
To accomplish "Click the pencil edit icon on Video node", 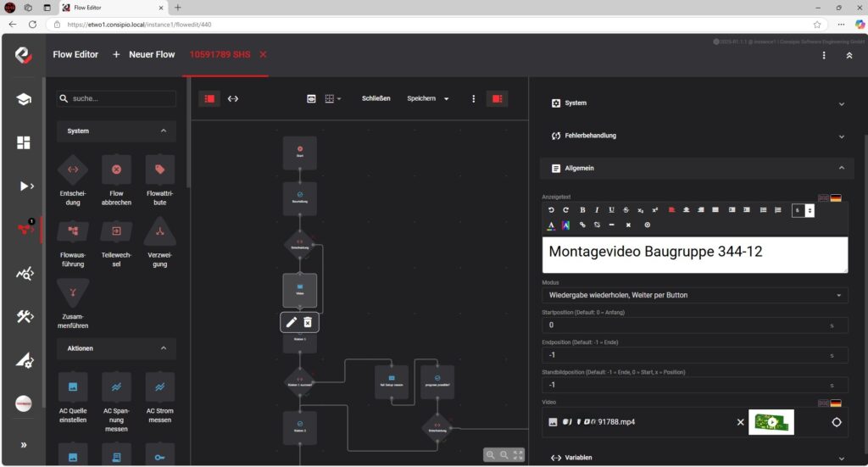I will click(x=292, y=322).
